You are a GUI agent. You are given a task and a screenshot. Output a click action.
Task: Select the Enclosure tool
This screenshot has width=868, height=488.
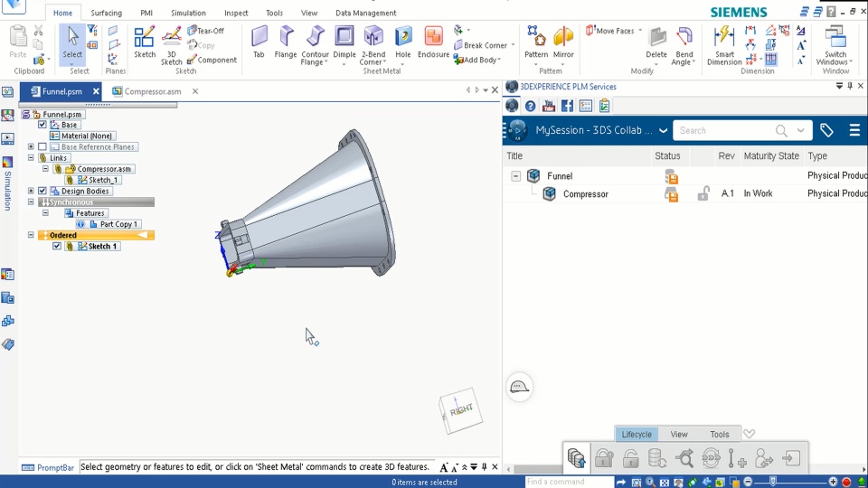pos(433,42)
